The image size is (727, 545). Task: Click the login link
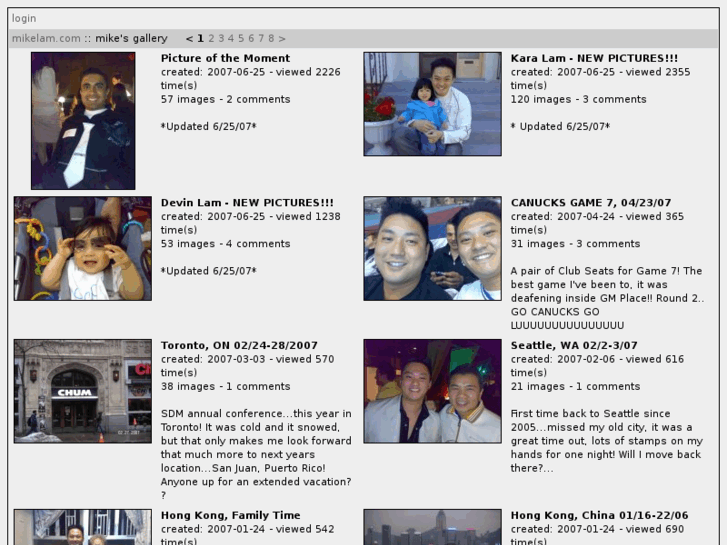24,19
